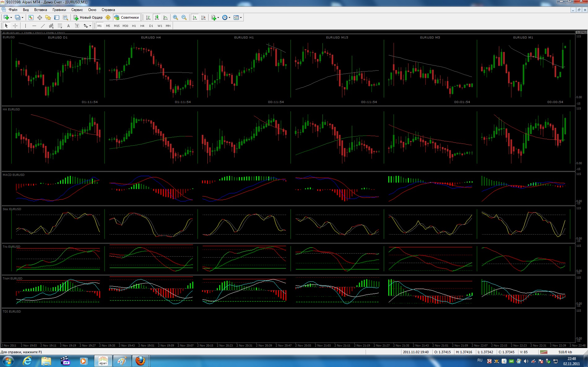
Task: Click the volume speaker tray icon
Action: [526, 361]
